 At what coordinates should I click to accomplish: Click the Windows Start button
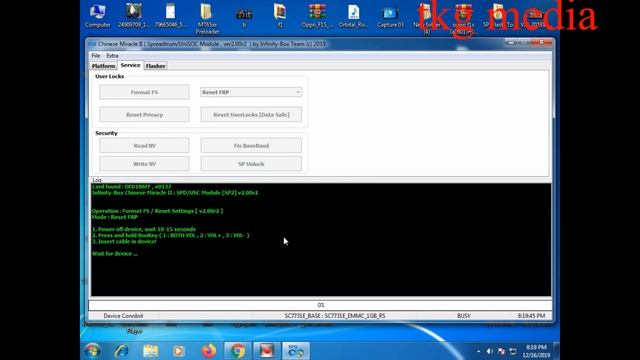click(x=93, y=351)
